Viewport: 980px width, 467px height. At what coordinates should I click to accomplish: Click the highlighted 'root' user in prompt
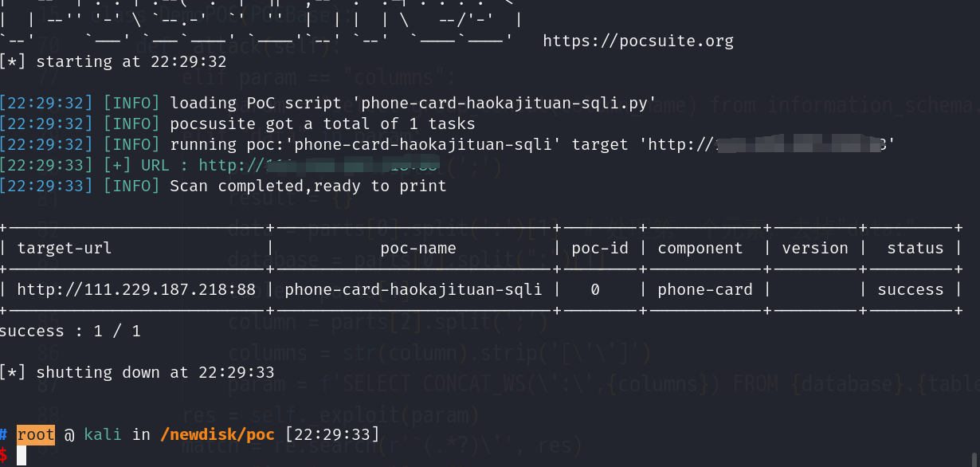pyautogui.click(x=36, y=434)
